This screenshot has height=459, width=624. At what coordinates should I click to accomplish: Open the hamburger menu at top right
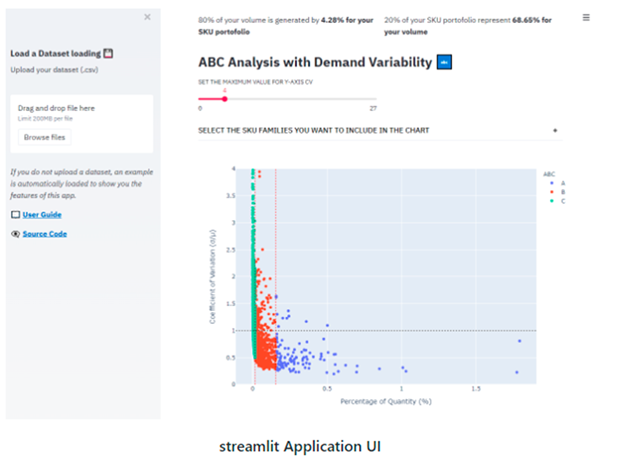(x=586, y=18)
